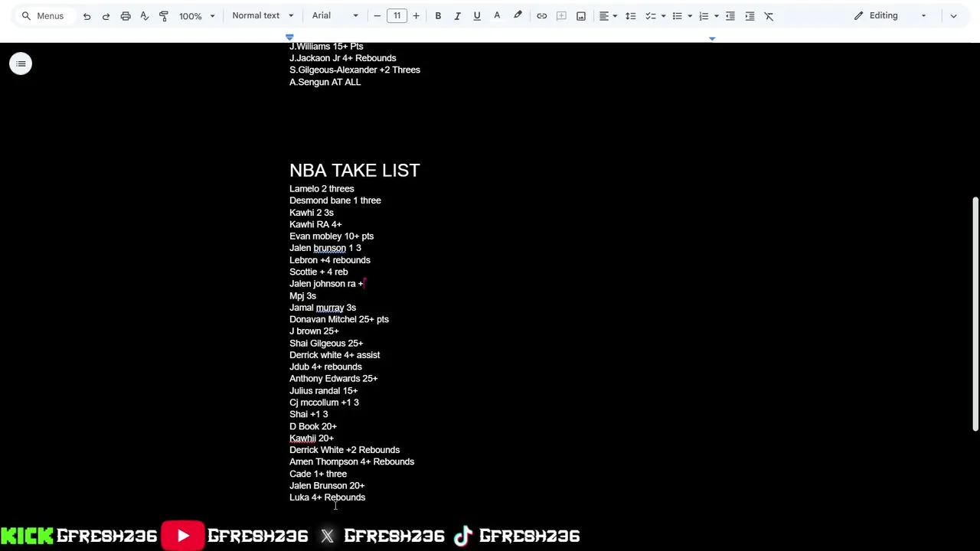Increase font size with plus button
The height and width of the screenshot is (551, 980).
point(416,15)
